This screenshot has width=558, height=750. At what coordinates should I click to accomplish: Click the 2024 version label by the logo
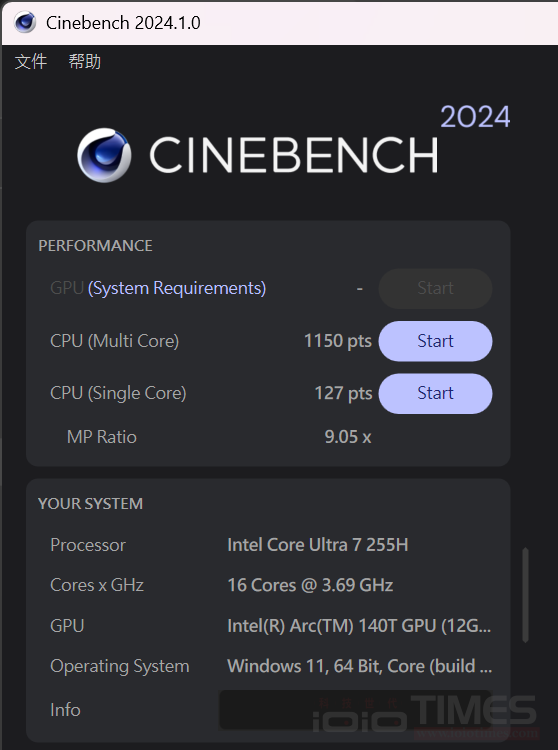(475, 117)
